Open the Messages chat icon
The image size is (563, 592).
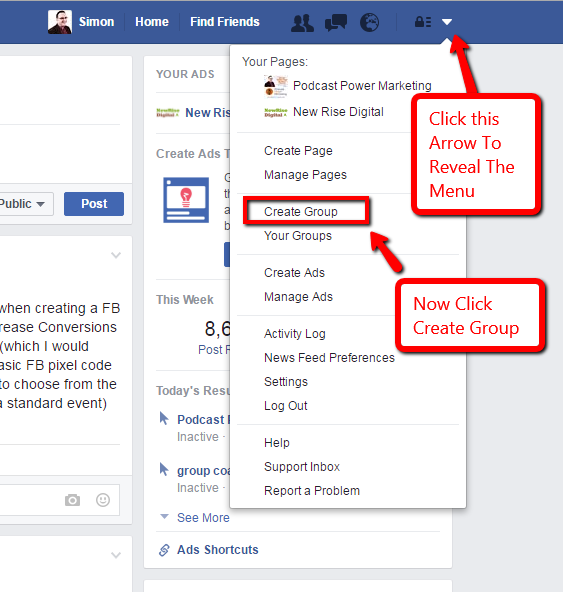(336, 22)
